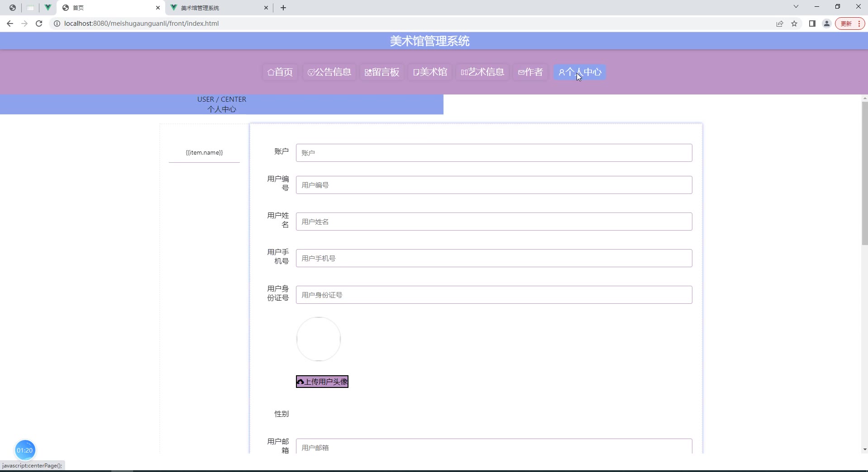Viewport: 868px width, 472px height.
Task: Toggle the browser side panel icon
Action: click(812, 24)
